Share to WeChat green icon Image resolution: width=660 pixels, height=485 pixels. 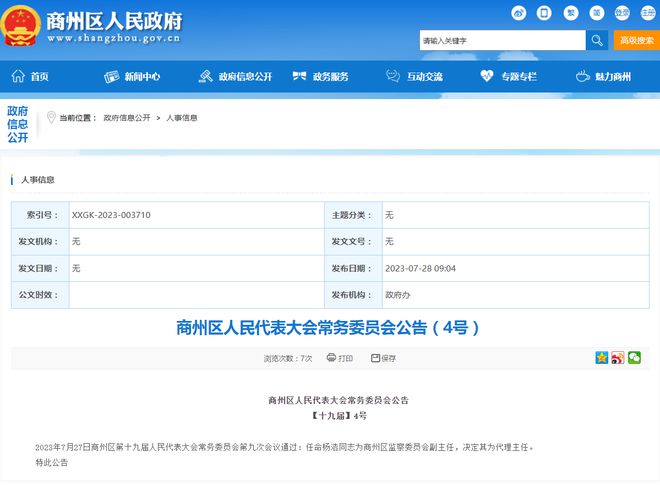[634, 358]
